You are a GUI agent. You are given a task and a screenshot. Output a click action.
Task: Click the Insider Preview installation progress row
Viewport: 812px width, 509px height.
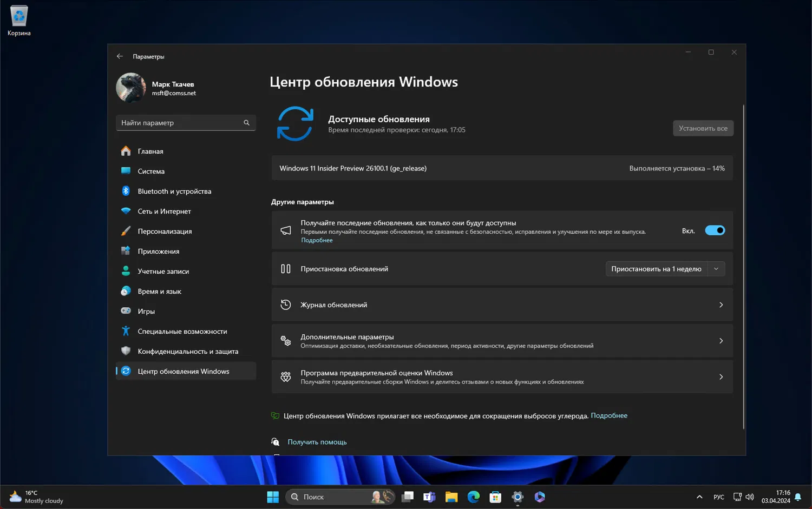[502, 168]
